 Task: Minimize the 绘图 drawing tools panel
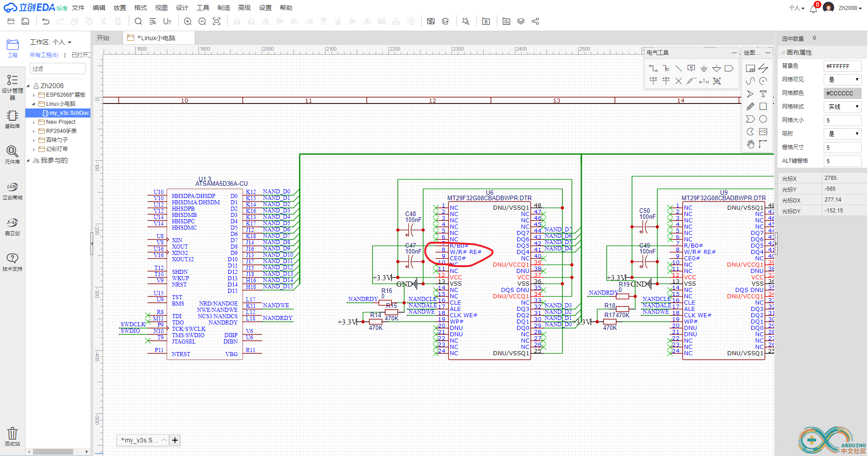768,53
